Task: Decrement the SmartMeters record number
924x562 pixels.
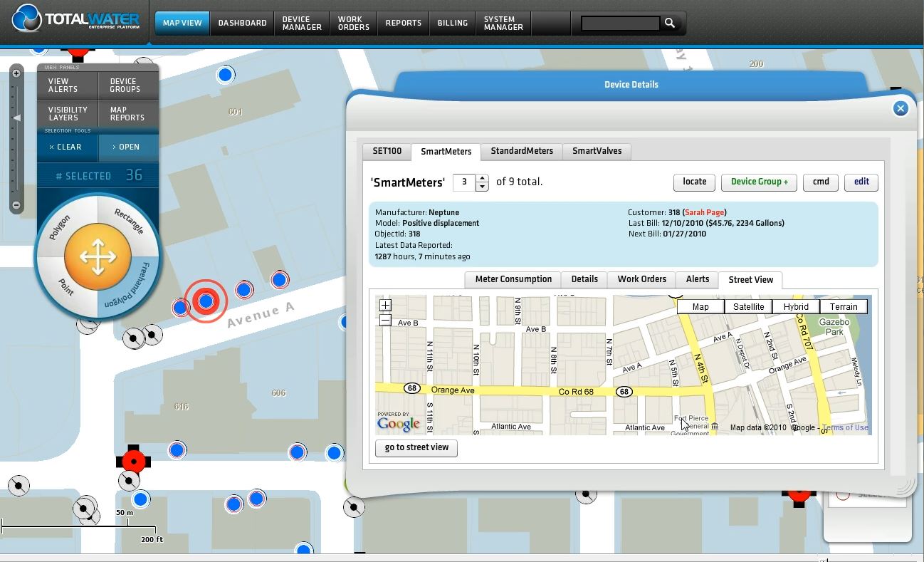Action: pyautogui.click(x=482, y=187)
